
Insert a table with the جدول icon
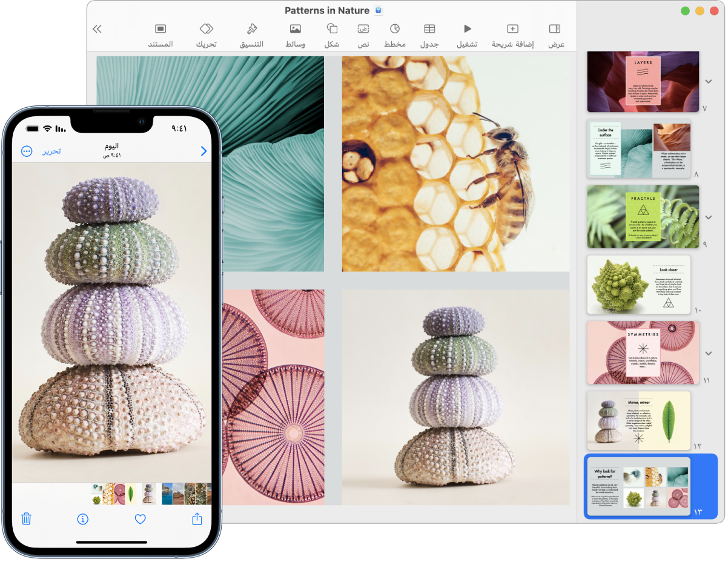(429, 28)
